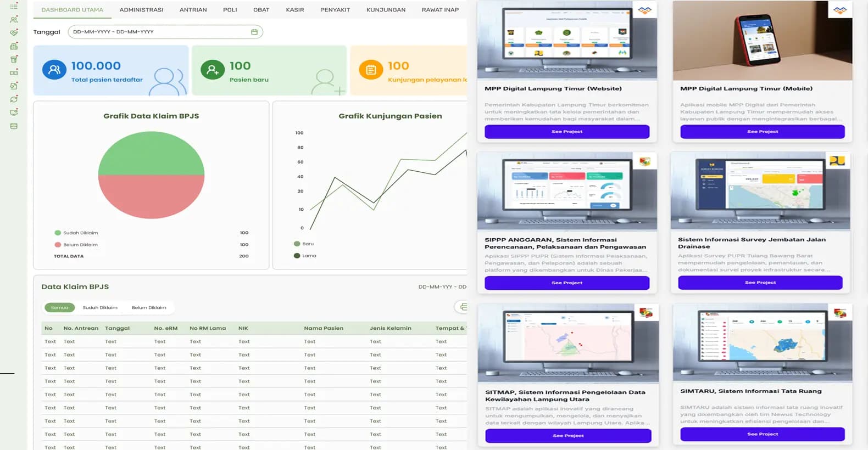Viewport: 868px width, 450px height.
Task: Click the green pasien baru icon
Action: point(213,70)
